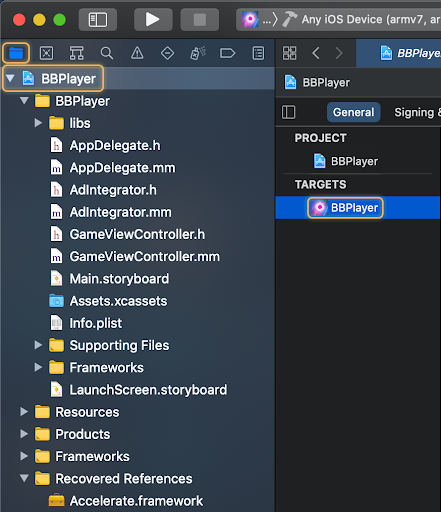Open the related items grid menu

click(x=289, y=53)
